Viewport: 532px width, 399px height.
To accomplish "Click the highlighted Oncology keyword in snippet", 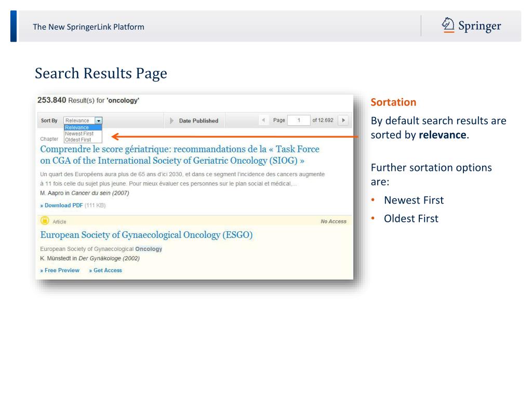I will [149, 249].
